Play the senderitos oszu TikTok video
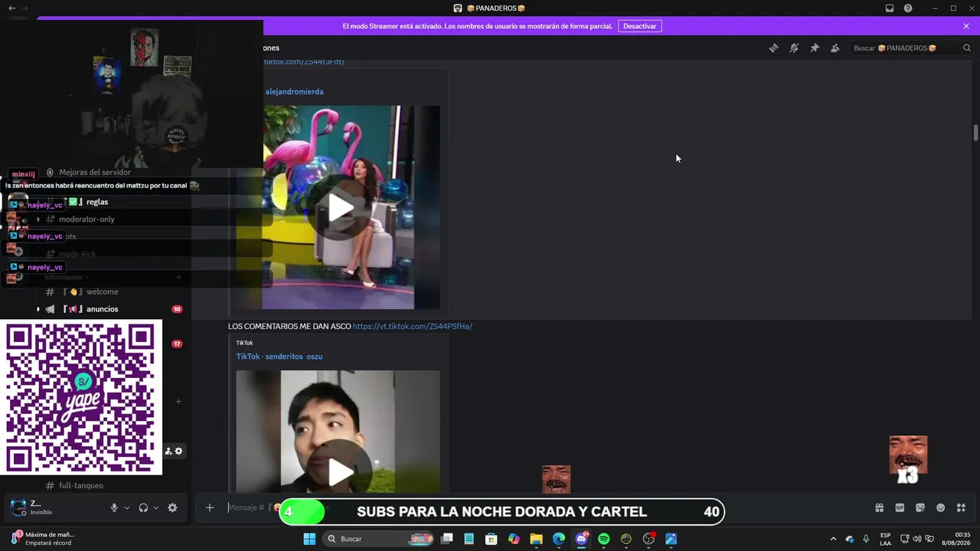 tap(341, 472)
